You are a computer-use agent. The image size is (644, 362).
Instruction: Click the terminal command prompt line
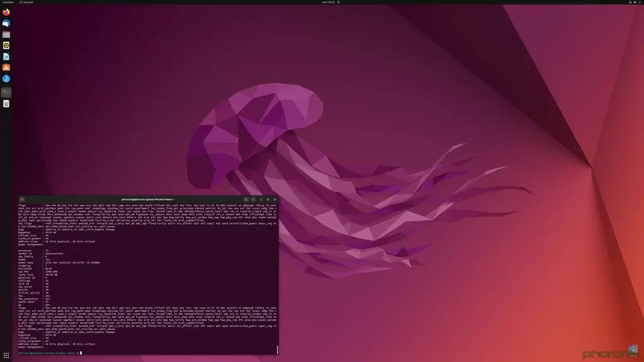pyautogui.click(x=126, y=353)
